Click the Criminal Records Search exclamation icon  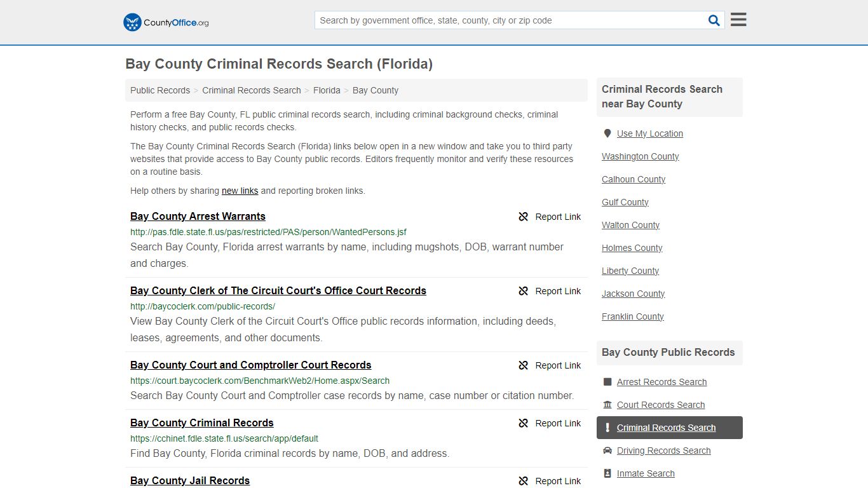click(607, 428)
